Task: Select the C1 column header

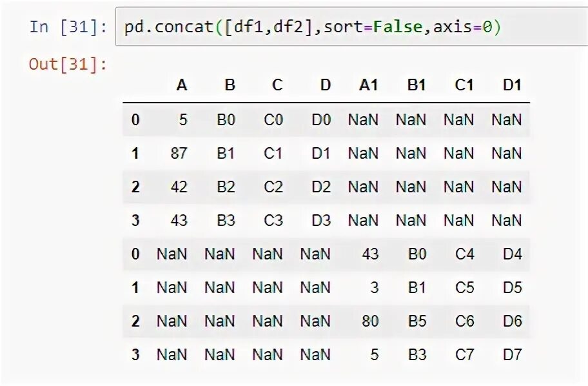Action: tap(464, 85)
